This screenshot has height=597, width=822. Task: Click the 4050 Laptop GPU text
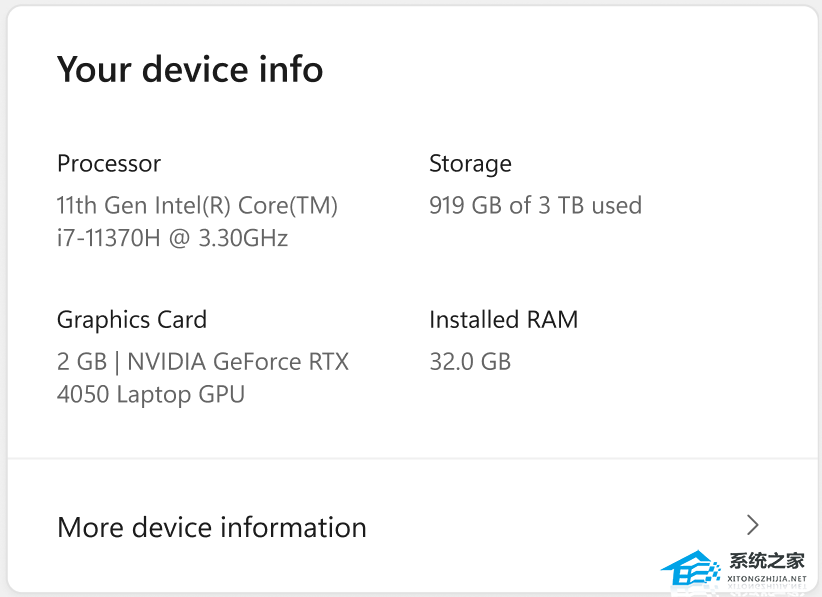pos(151,394)
